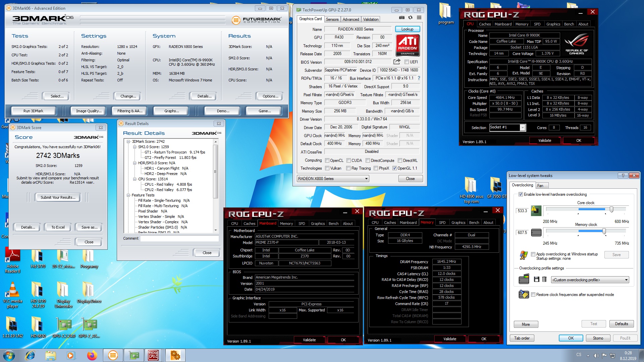
Task: Open the HD 6850 desktop folder
Action: click(38, 327)
